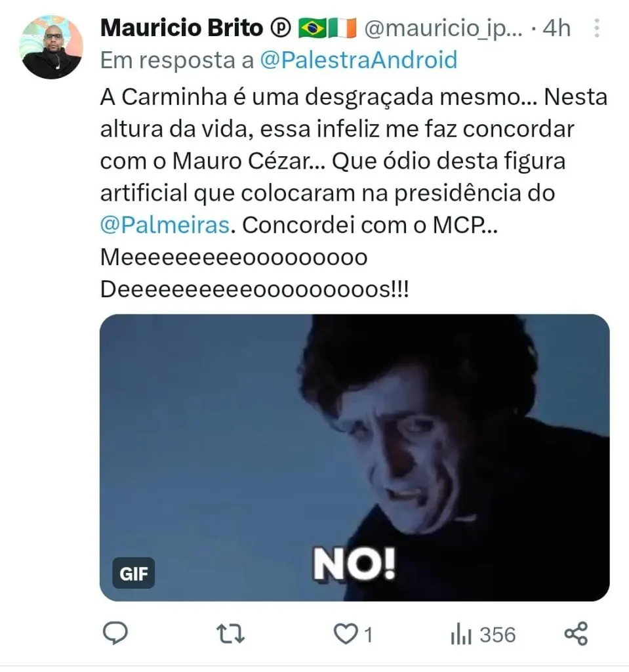Follow the @Palmeiras mention link
629x672 pixels.
(x=165, y=224)
